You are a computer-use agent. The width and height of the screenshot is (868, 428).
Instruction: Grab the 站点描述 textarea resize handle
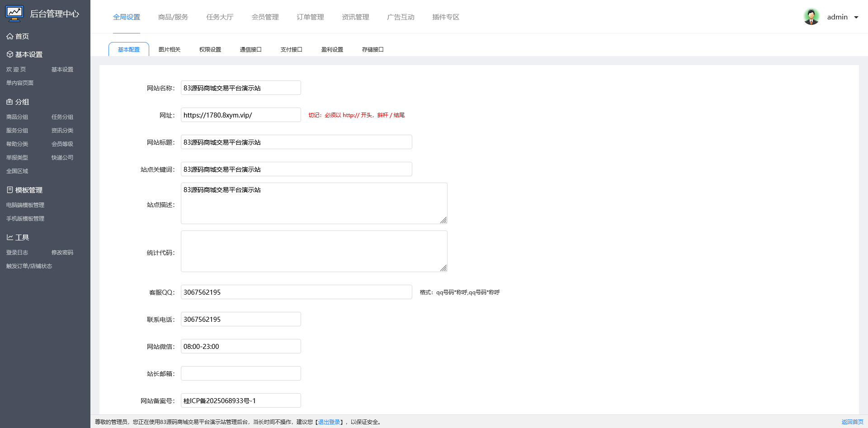(x=443, y=220)
